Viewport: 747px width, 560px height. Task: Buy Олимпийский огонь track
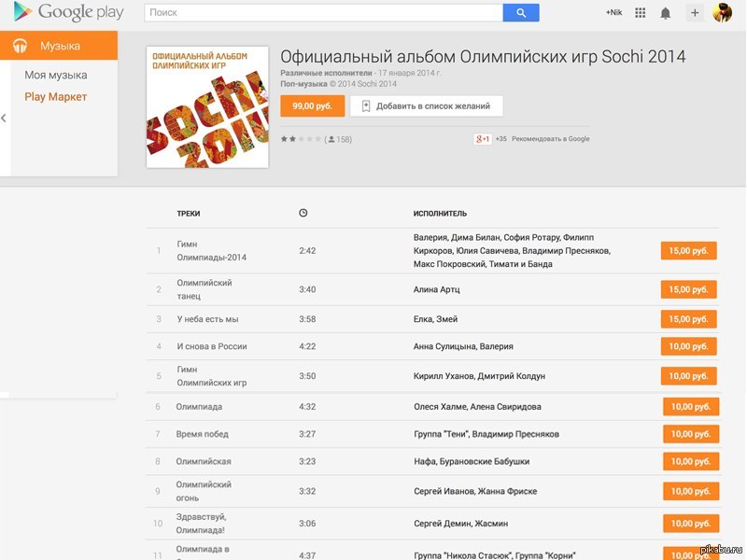tap(691, 491)
